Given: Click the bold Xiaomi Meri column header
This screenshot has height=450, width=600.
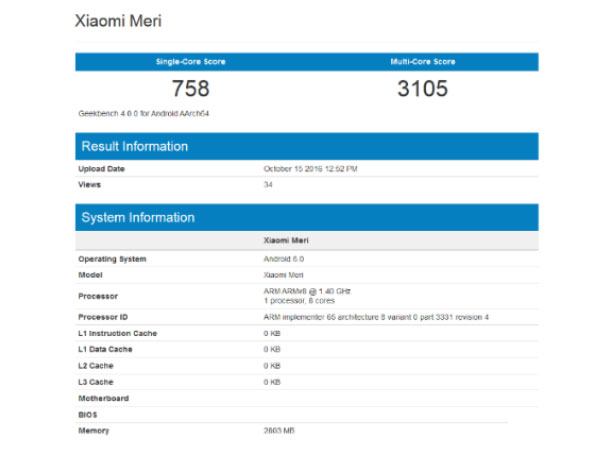Looking at the screenshot, I should 286,240.
